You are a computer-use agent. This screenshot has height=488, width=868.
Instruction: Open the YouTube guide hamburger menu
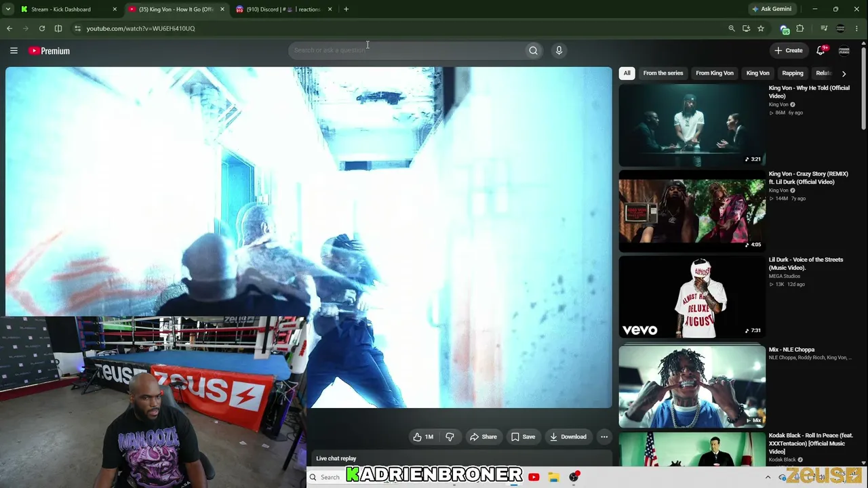click(x=14, y=51)
